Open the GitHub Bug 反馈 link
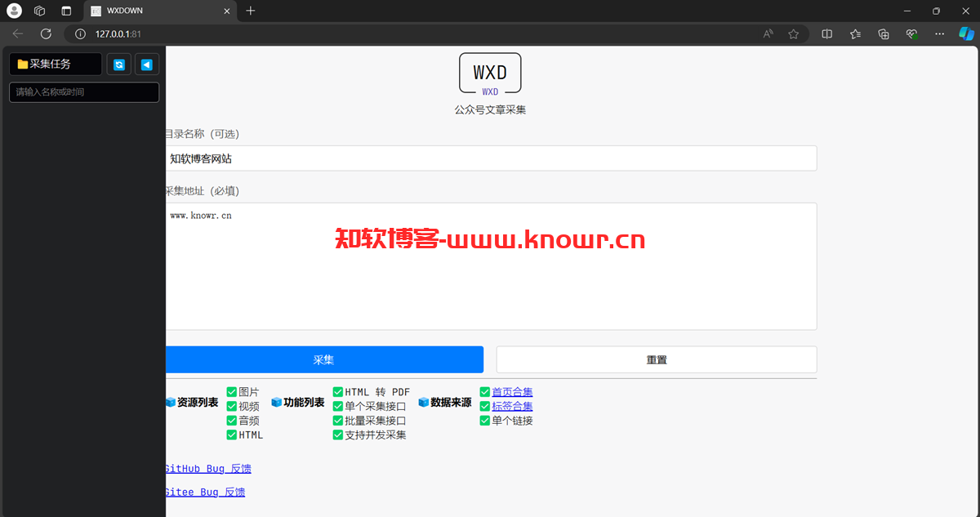The image size is (980, 517). (x=208, y=469)
